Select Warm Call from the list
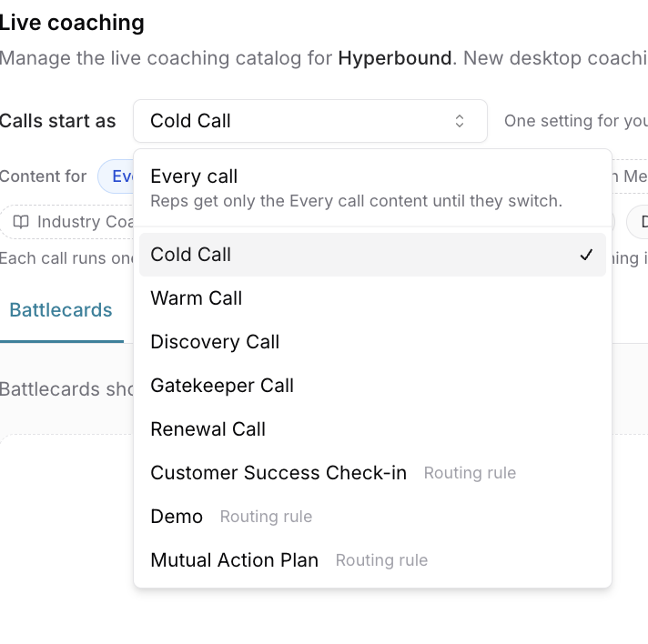 pyautogui.click(x=372, y=298)
